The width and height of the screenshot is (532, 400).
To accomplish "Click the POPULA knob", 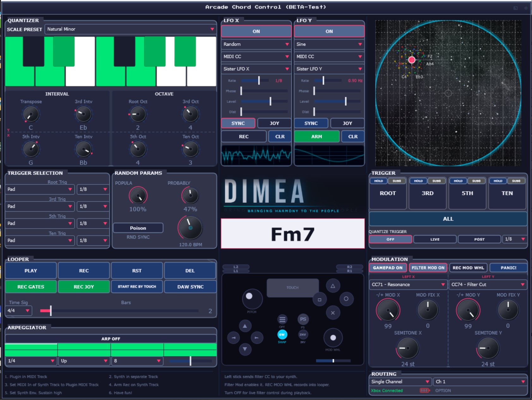I will [138, 196].
